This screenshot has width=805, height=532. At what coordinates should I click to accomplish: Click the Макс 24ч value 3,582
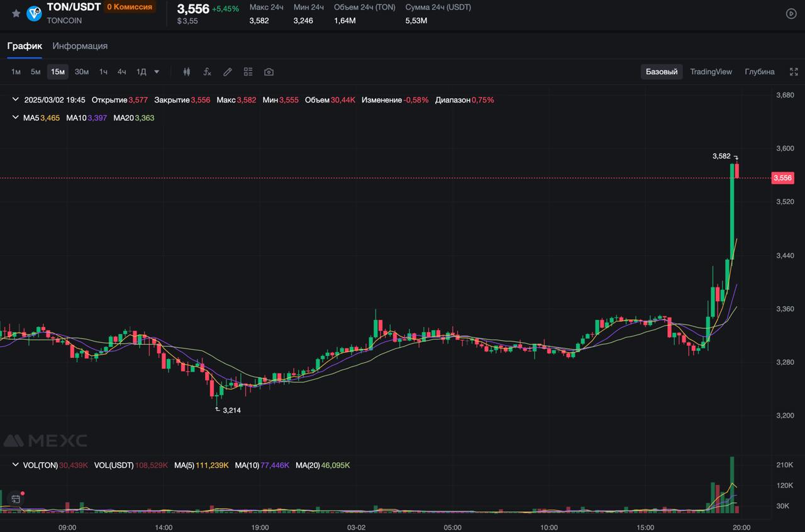(x=259, y=21)
